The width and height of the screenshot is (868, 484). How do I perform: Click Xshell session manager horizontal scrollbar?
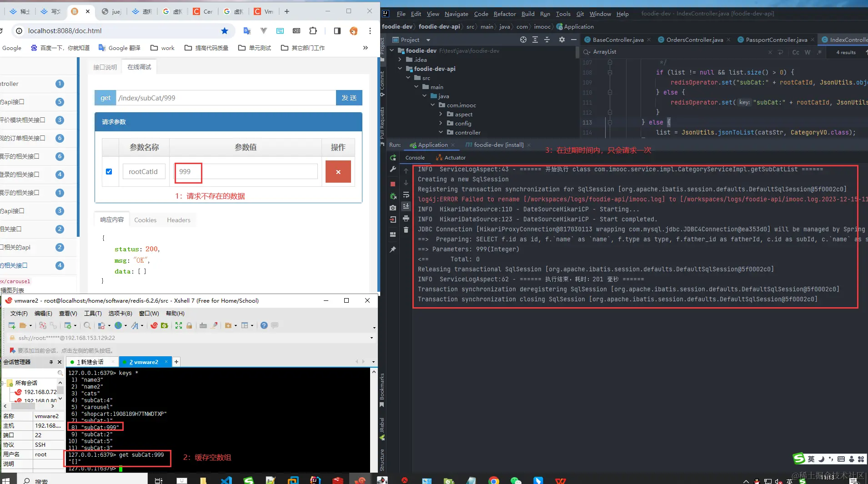click(30, 406)
